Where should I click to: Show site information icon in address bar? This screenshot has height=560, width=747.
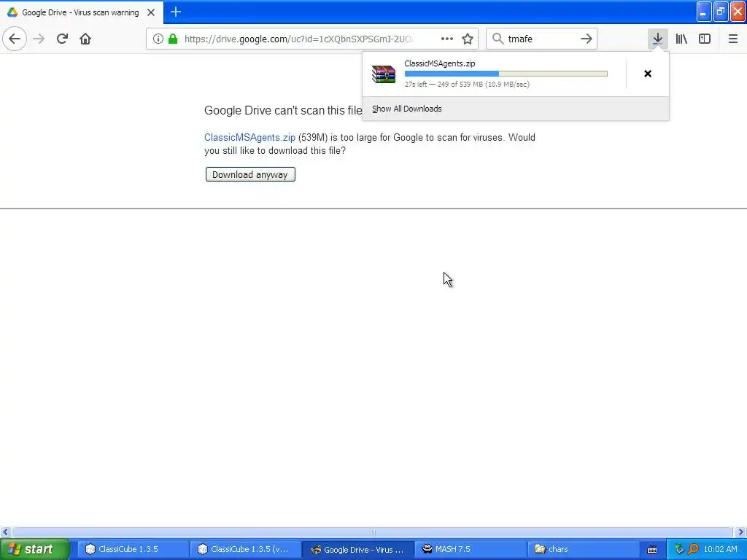click(x=158, y=39)
